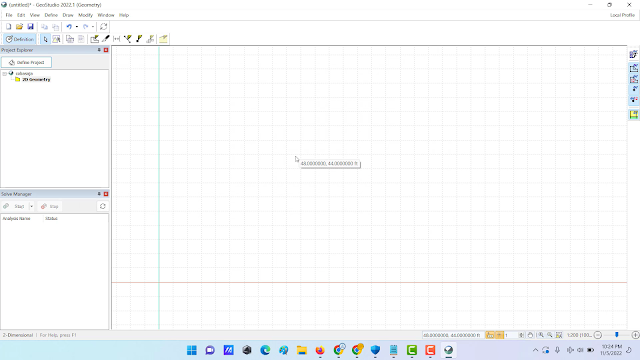
Task: Click the coordinates field in the status bar
Action: point(452,335)
